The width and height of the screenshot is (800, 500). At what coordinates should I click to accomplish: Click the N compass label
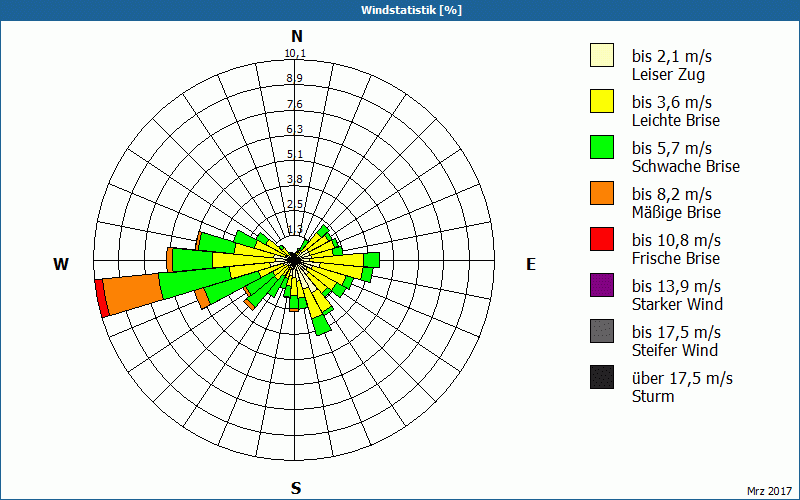click(296, 36)
